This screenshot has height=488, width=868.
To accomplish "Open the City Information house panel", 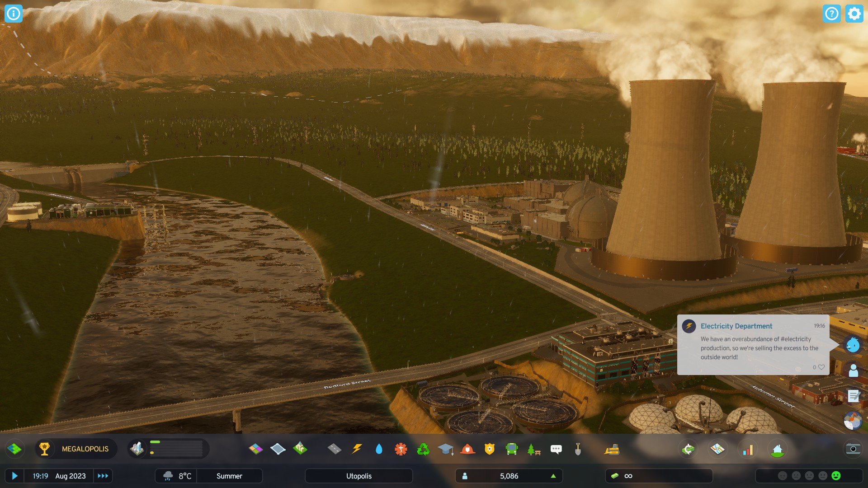I will (778, 449).
